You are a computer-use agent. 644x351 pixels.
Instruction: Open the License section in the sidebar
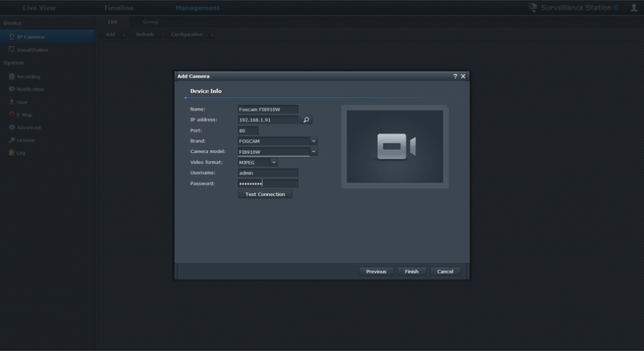tap(25, 140)
